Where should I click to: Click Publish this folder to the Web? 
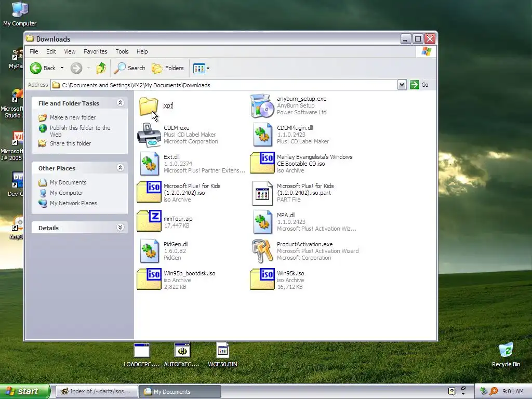80,131
